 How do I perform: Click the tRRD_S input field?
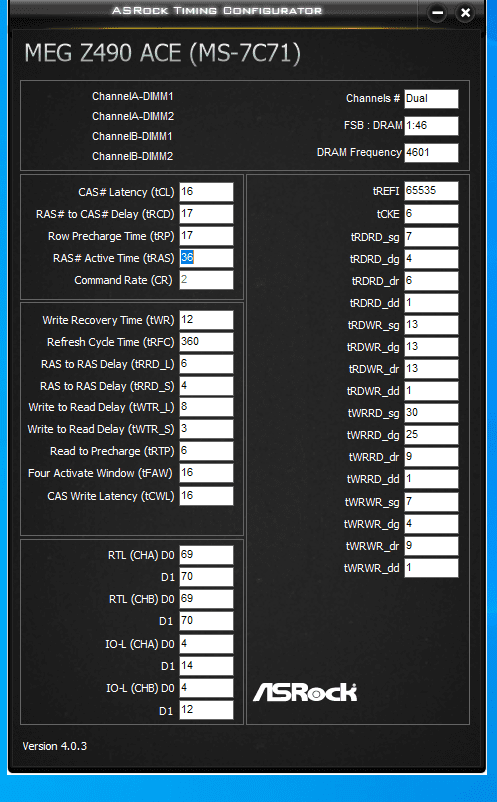tap(206, 386)
